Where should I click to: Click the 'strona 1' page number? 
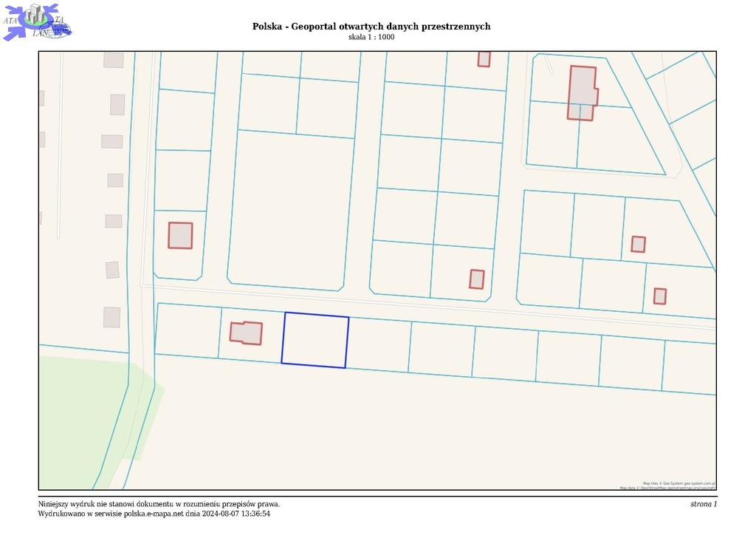pyautogui.click(x=703, y=504)
